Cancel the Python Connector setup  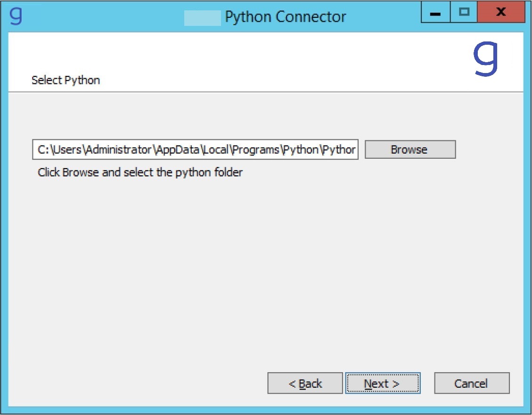[x=472, y=383]
